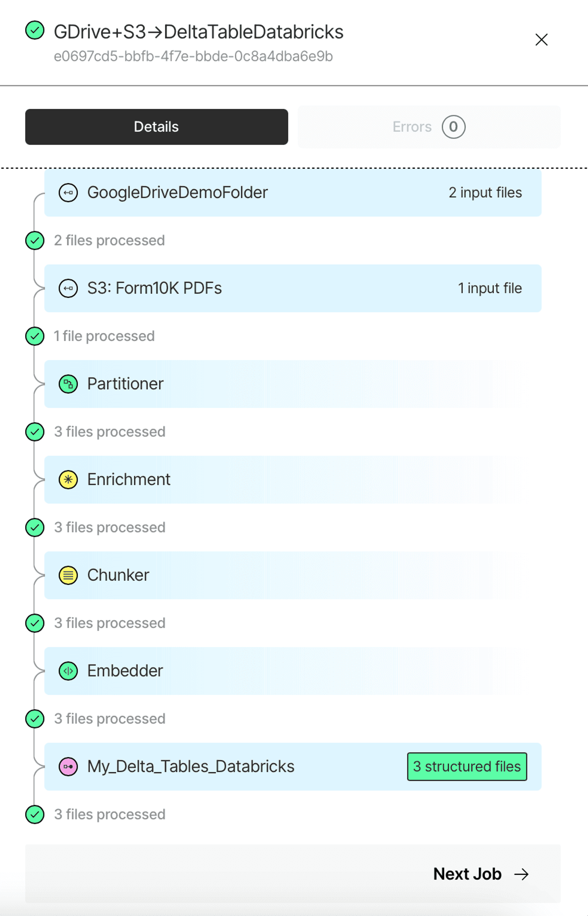The width and height of the screenshot is (588, 916).
Task: Click the errors count zero badge
Action: 454,127
